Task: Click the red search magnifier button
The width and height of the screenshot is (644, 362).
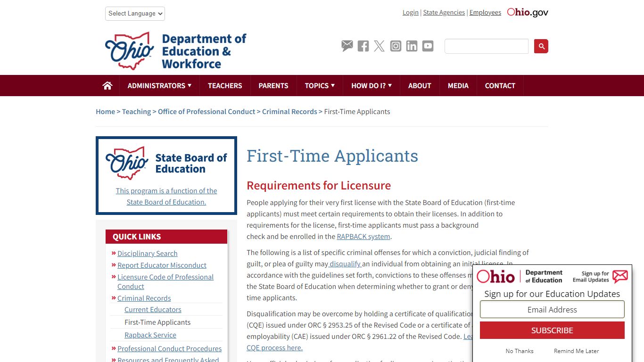Action: (541, 46)
